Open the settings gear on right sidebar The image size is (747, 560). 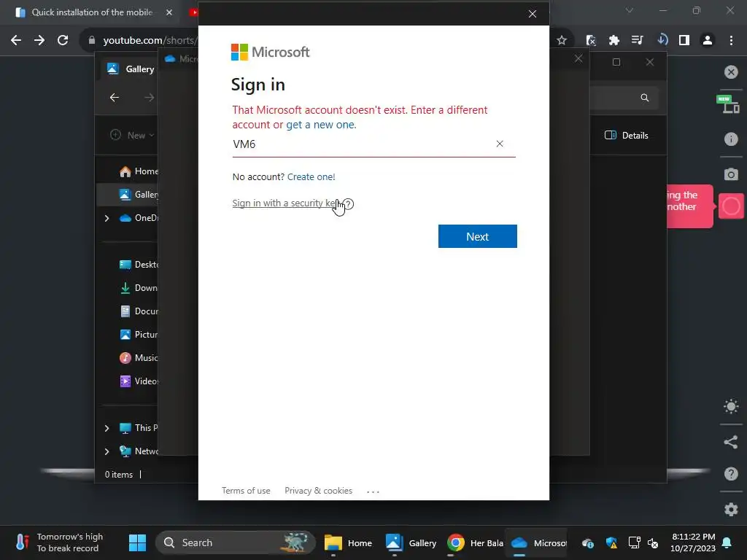(731, 509)
